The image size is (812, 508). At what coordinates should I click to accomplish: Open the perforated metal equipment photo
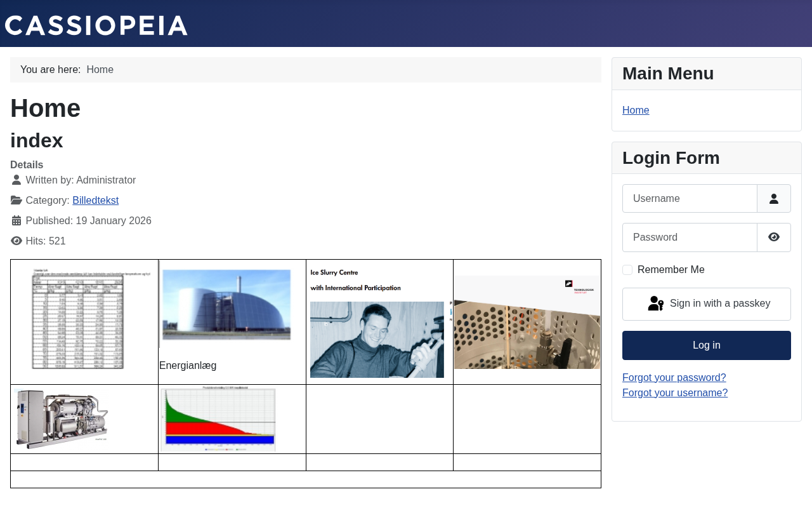pyautogui.click(x=527, y=322)
